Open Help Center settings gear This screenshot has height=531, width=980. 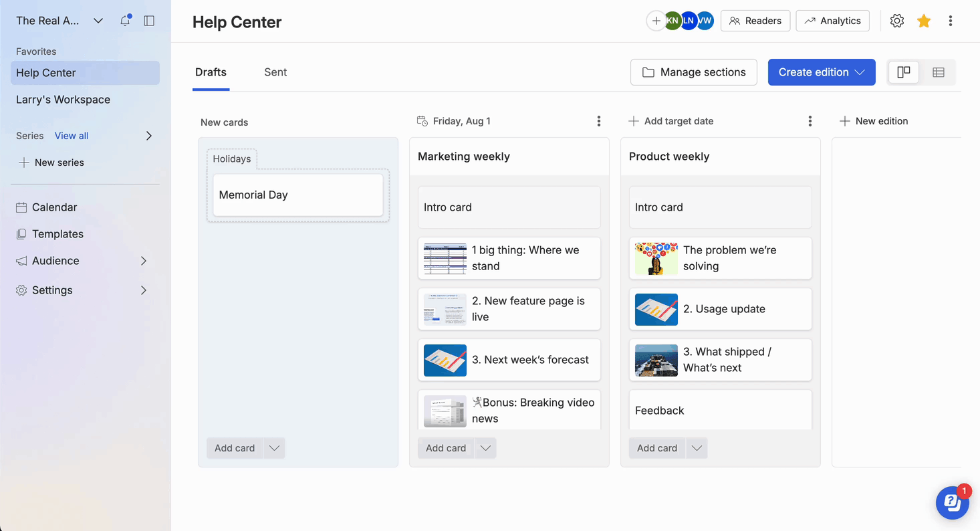(897, 21)
